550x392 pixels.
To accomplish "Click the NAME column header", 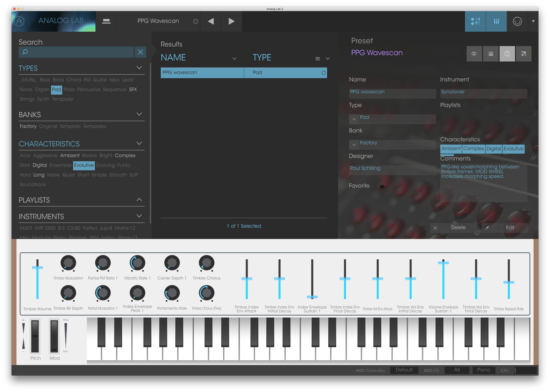I will (x=173, y=57).
